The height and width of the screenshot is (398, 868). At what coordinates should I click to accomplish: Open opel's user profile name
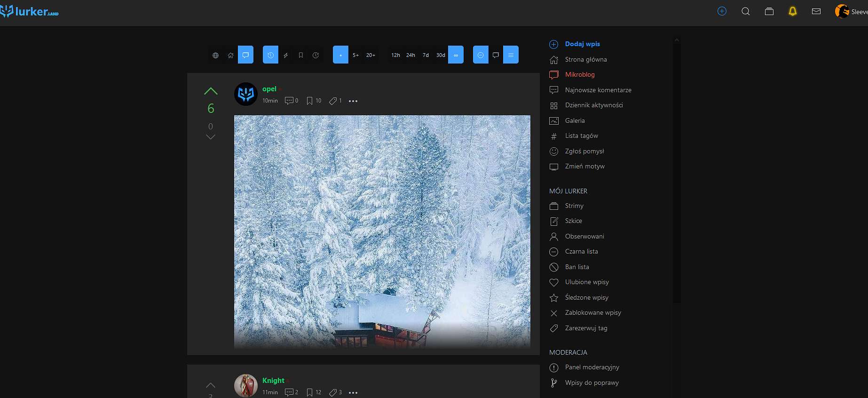pyautogui.click(x=269, y=89)
